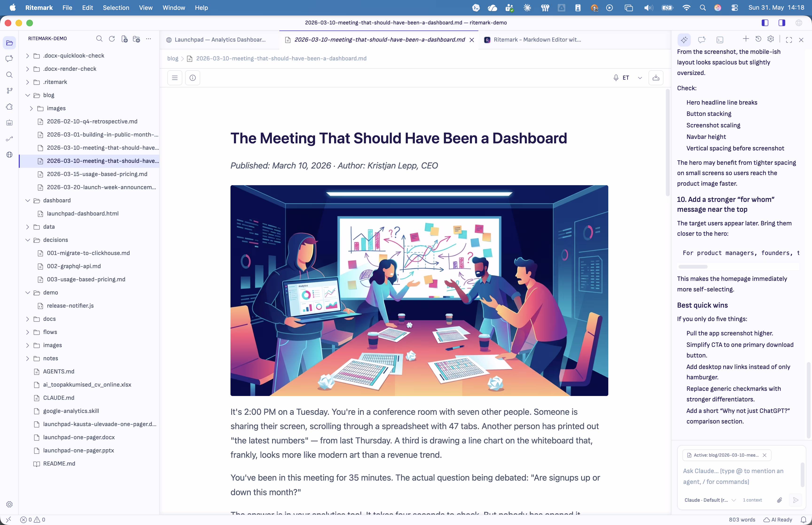812x525 pixels.
Task: Open 001-migrate-to-clickhouse.md
Action: tap(89, 253)
